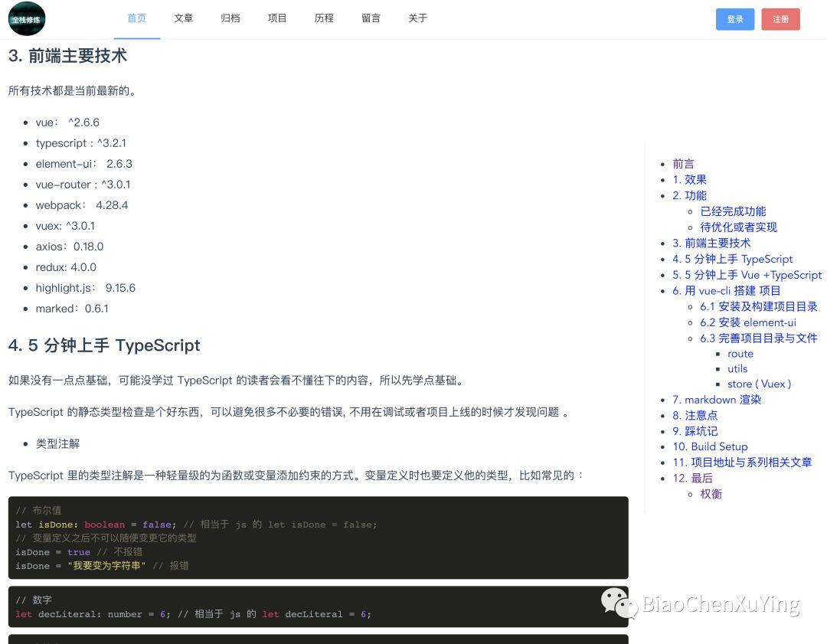Click the red 注册 button
This screenshot has height=644, width=827.
coord(780,19)
